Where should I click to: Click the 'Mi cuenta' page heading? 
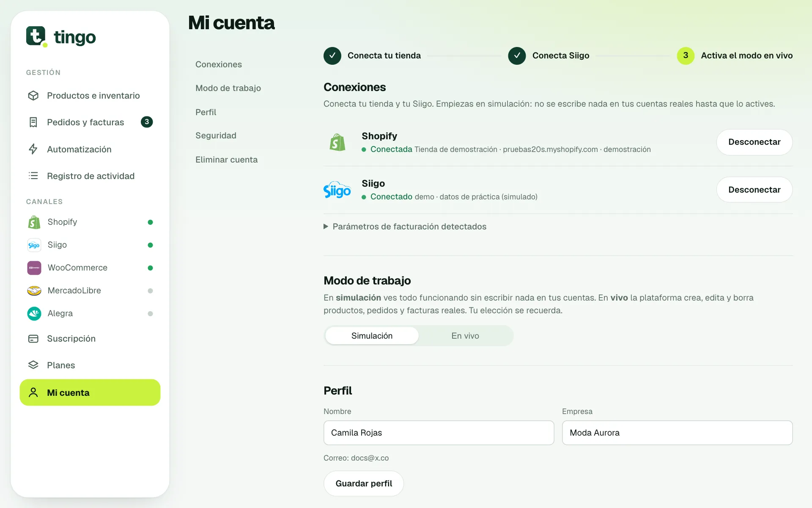(x=231, y=23)
